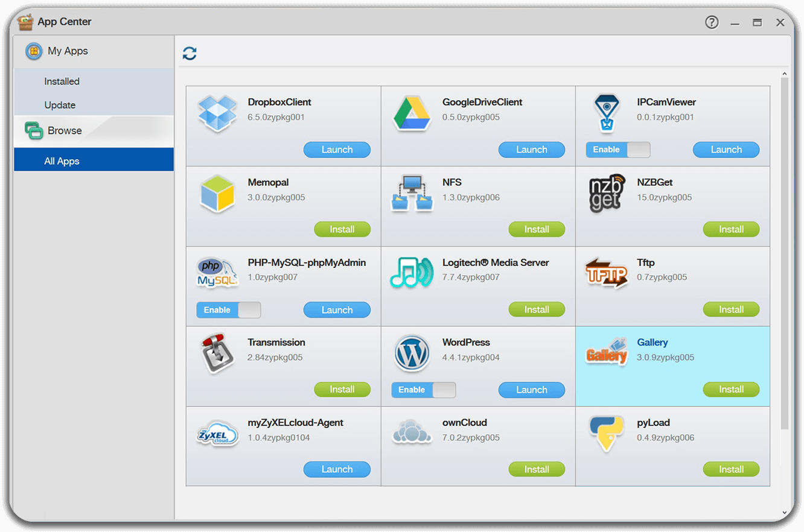Click the Logitech Media Server icon
The height and width of the screenshot is (532, 804).
pyautogui.click(x=412, y=272)
